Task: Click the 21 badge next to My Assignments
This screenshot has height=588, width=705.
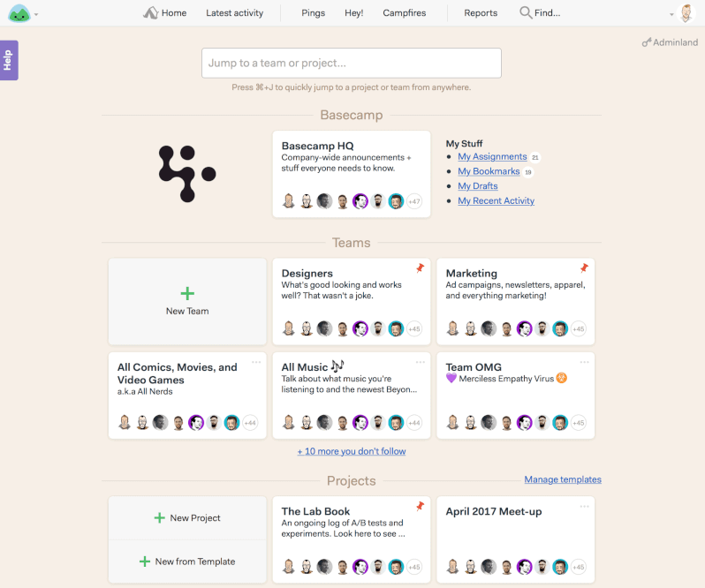Action: click(x=535, y=157)
